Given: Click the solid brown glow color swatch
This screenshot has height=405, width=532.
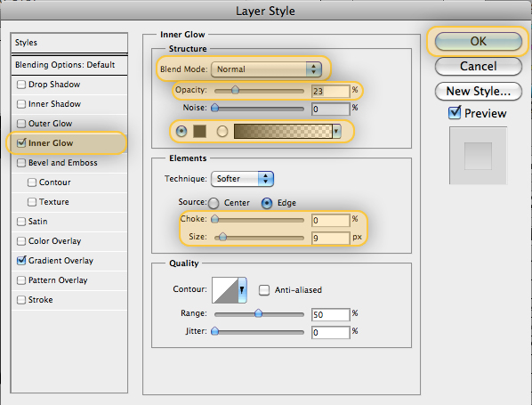Looking at the screenshot, I should click(199, 131).
